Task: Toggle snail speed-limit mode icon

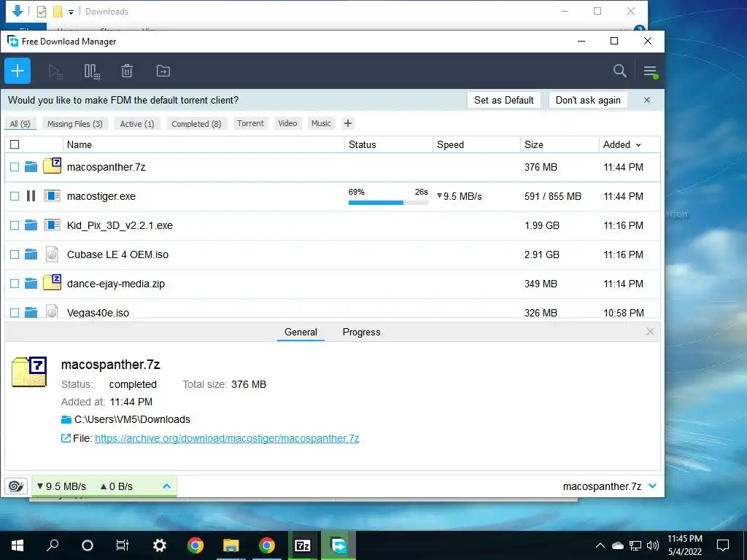Action: 16,486
